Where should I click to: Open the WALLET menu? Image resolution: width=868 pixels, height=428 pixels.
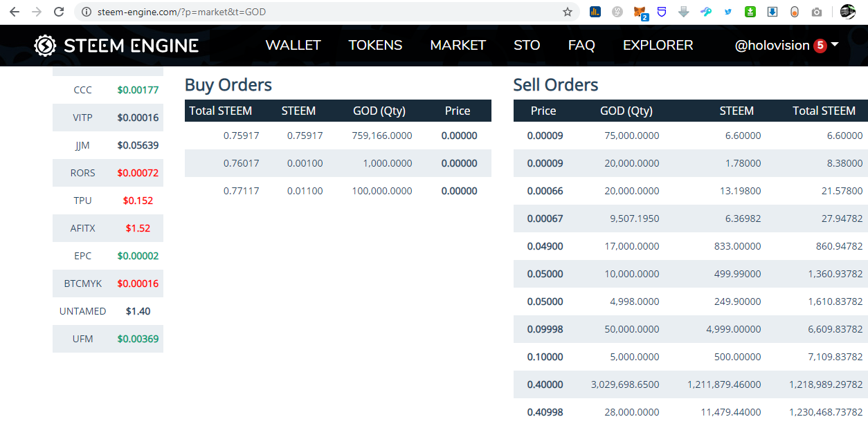pyautogui.click(x=293, y=45)
